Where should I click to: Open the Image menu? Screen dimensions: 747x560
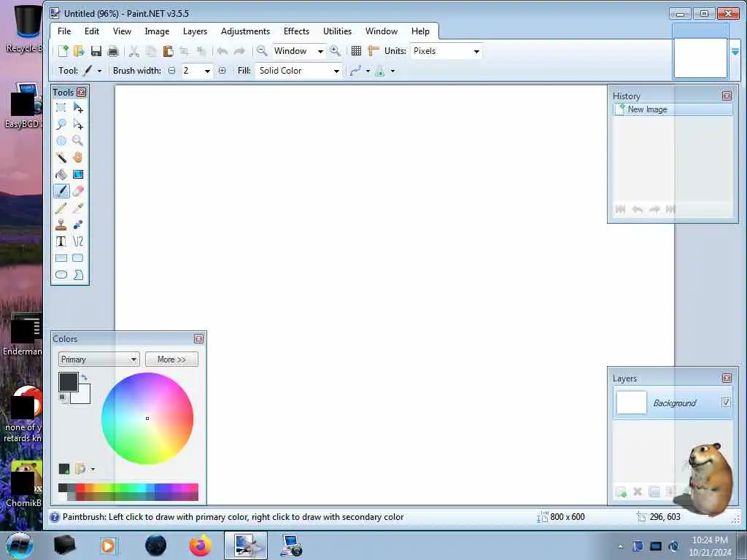(x=157, y=31)
